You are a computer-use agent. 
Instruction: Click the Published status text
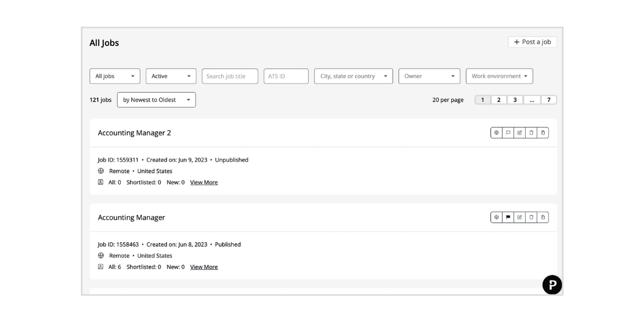coord(228,244)
